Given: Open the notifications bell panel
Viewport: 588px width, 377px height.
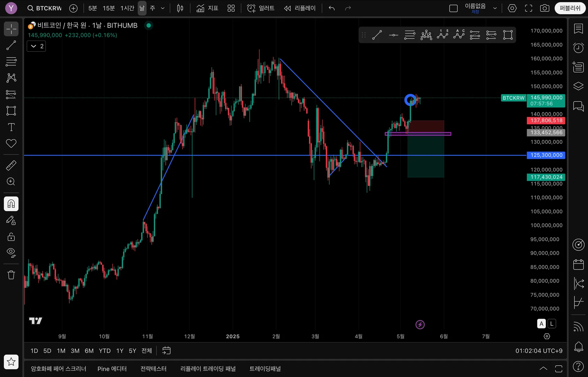Looking at the screenshot, I should 579,347.
